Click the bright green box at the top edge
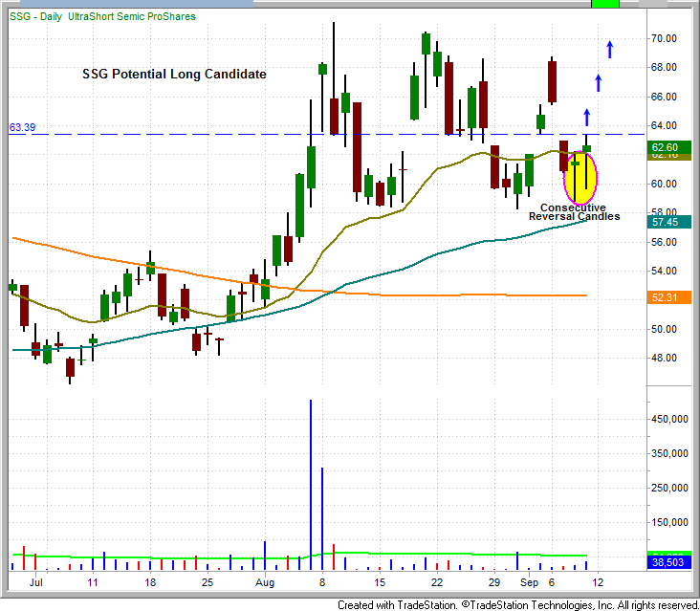The image size is (700, 611). tap(605, 4)
